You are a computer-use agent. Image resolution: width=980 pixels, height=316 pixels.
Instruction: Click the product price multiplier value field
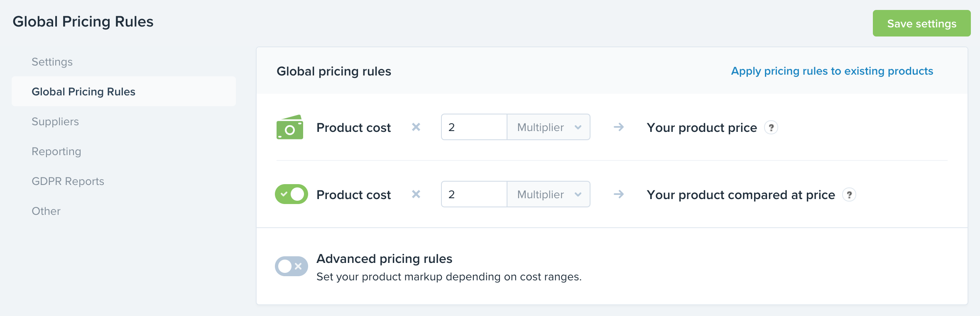474,127
